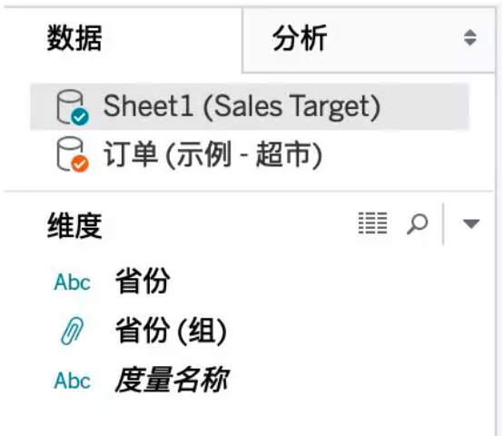Click the Abc type icon for 省份
This screenshot has height=436, width=504.
[72, 282]
